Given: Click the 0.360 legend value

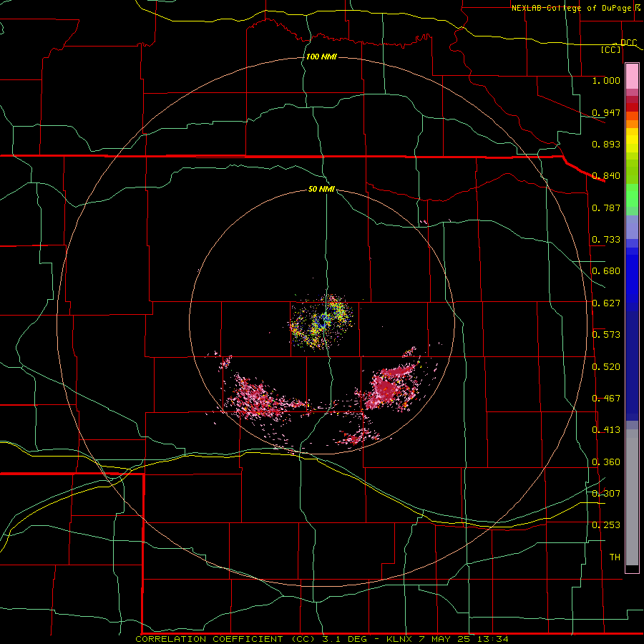Looking at the screenshot, I should pyautogui.click(x=606, y=462).
